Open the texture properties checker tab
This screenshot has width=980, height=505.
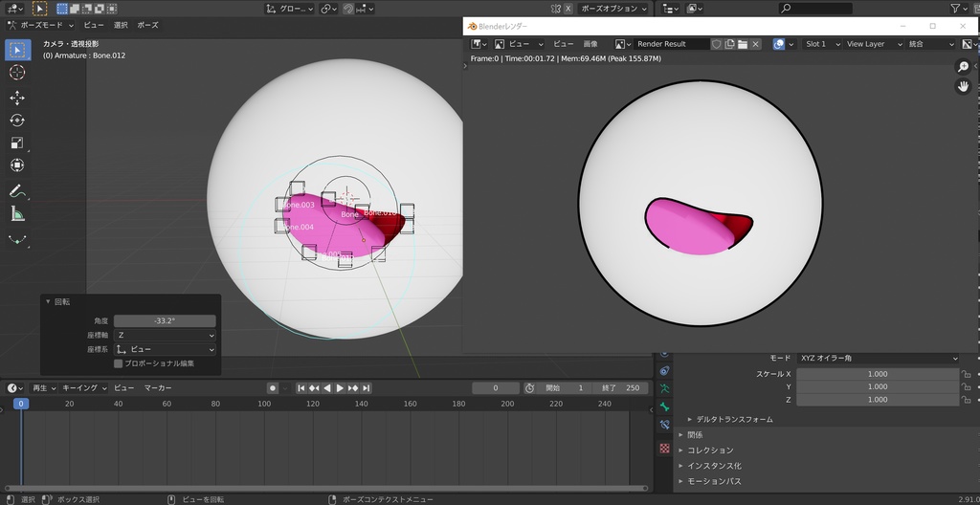[664, 449]
